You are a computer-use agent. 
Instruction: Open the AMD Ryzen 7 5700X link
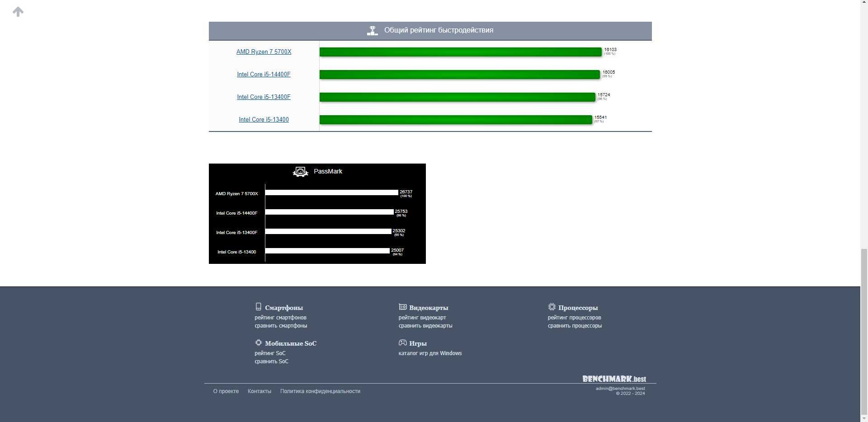(x=264, y=52)
